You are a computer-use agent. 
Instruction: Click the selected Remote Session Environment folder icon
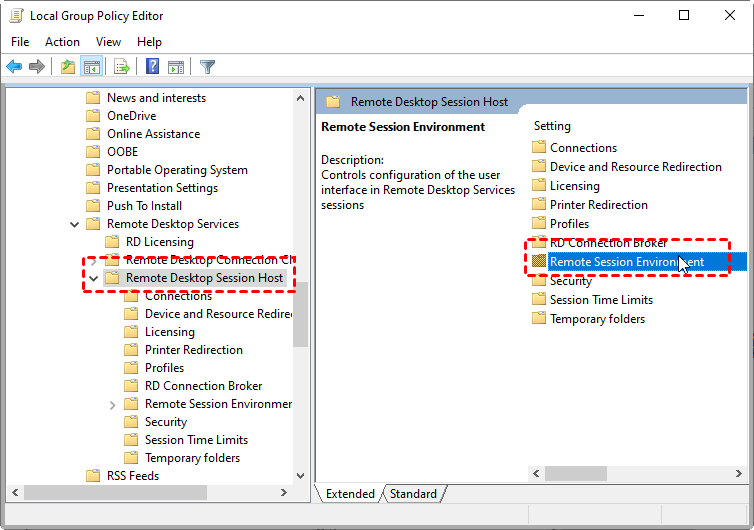pyautogui.click(x=539, y=261)
